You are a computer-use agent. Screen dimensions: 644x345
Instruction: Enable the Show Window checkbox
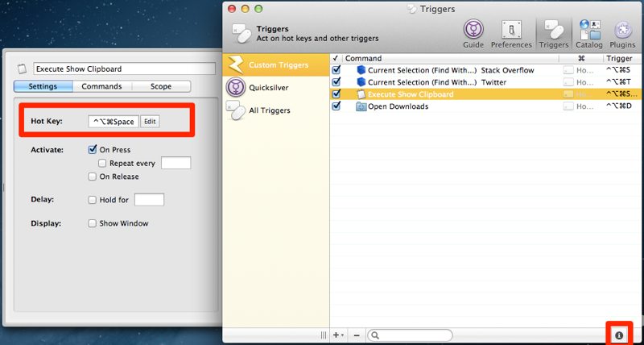pos(93,223)
